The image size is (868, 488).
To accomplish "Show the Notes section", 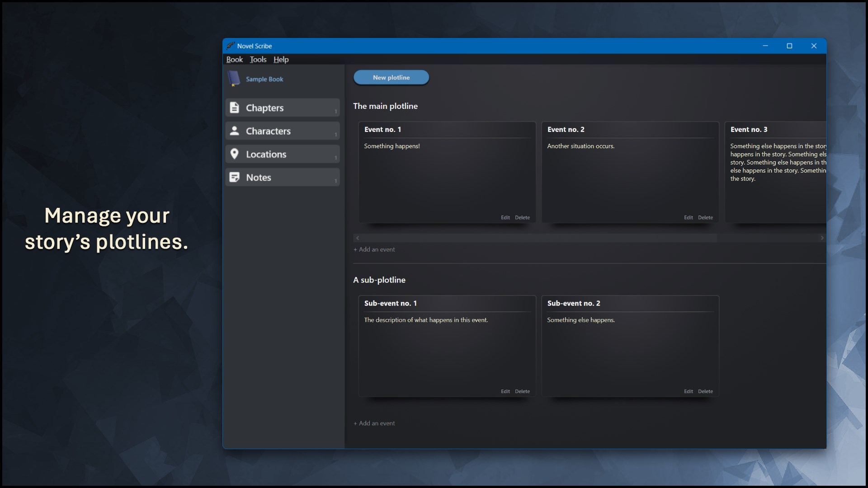I will [x=283, y=177].
